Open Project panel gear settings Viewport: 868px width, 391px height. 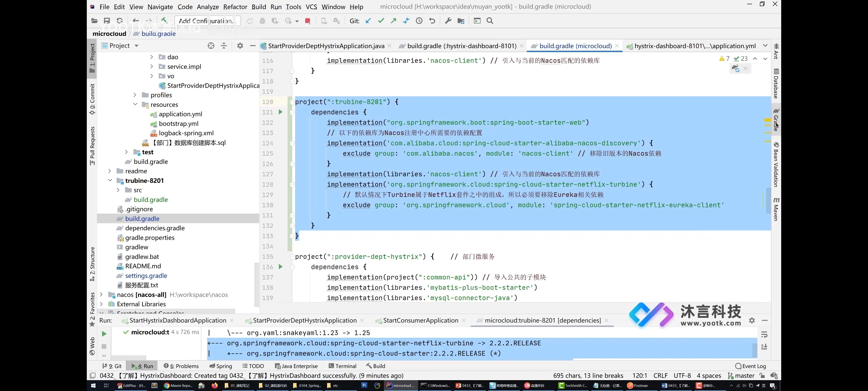click(240, 46)
